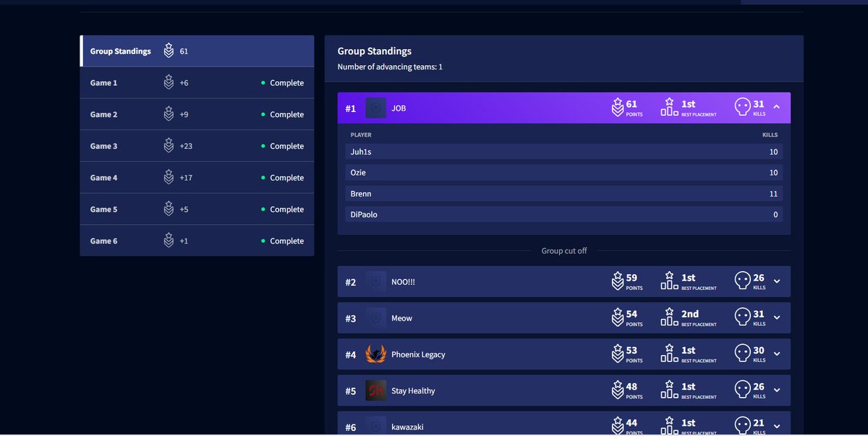Click the badge icon beside Group Standings tab
Screen dimensions: 868x436
[x=169, y=51]
